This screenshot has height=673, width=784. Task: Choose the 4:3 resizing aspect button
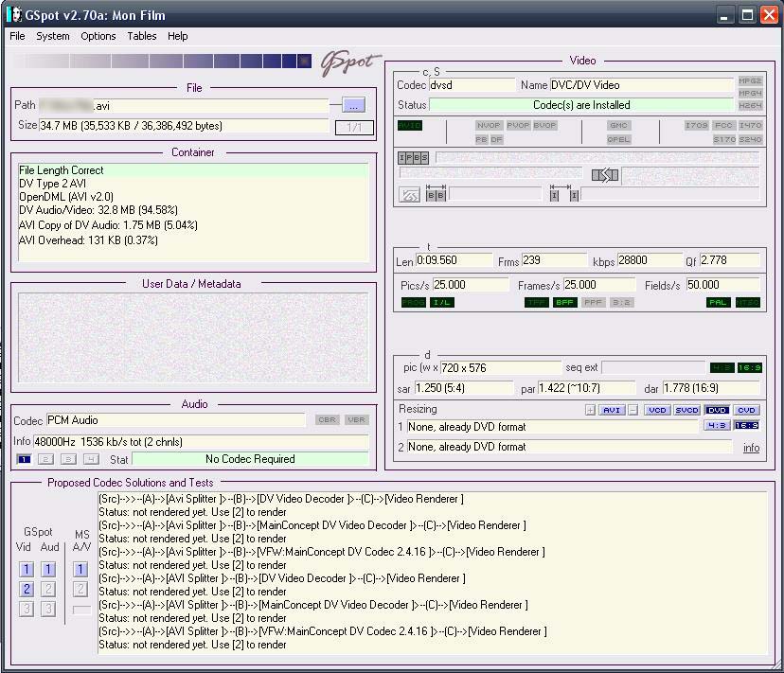click(x=717, y=426)
